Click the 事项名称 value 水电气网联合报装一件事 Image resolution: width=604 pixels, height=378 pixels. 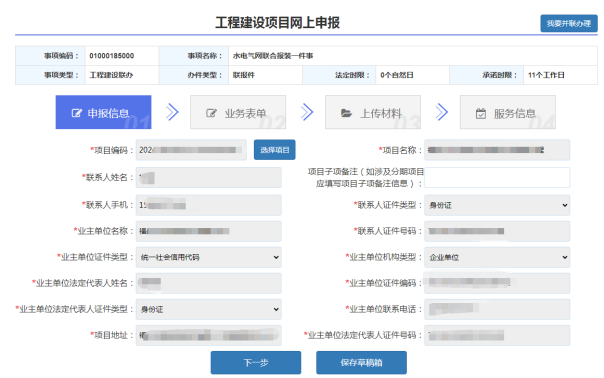(x=273, y=56)
